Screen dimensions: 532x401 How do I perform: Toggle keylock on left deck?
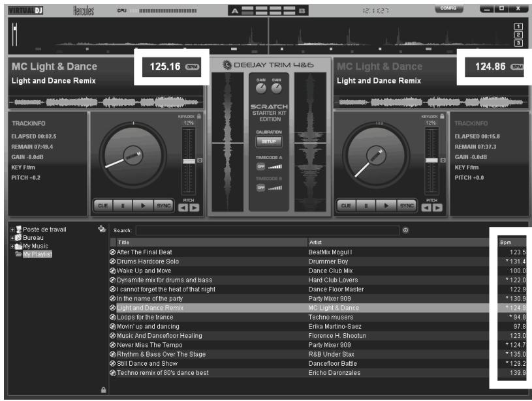[199, 116]
